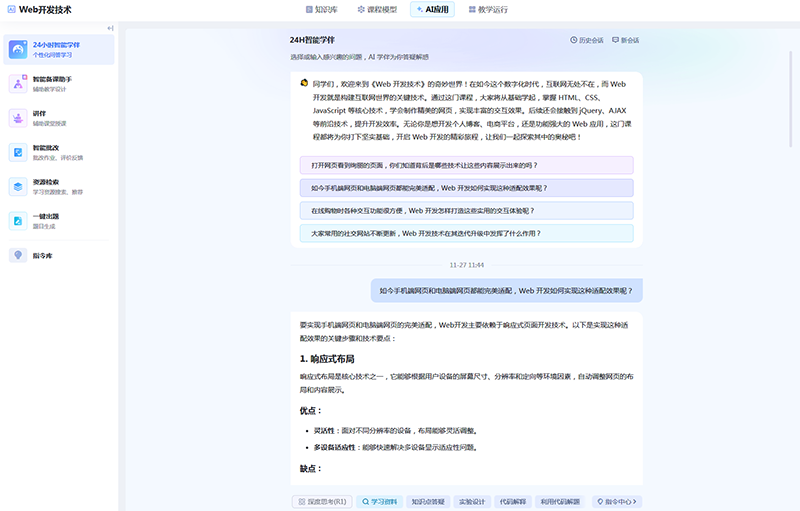Toggle 深度思考(R1) mode
Screen dimensions: 800x511
(322, 501)
